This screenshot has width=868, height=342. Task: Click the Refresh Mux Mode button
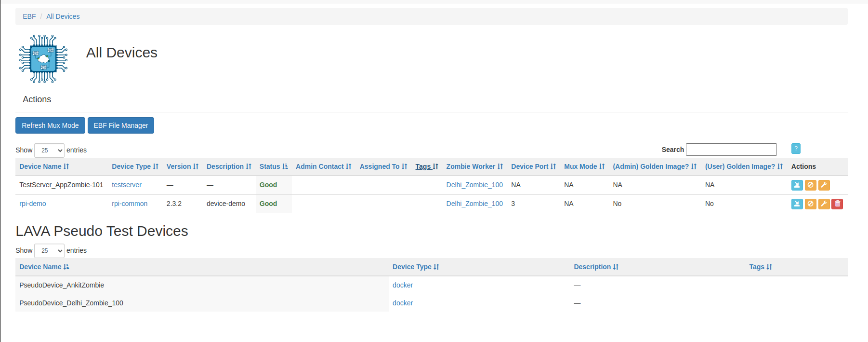point(50,125)
